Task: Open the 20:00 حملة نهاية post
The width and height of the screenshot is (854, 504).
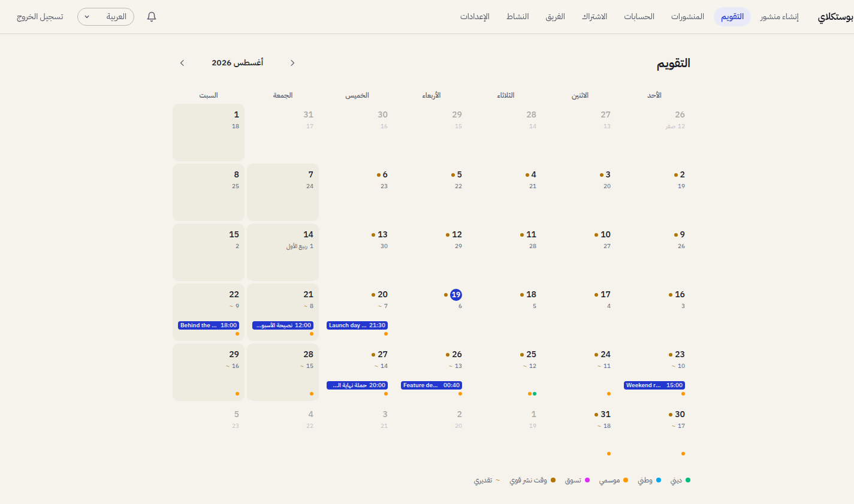Action: coord(357,385)
